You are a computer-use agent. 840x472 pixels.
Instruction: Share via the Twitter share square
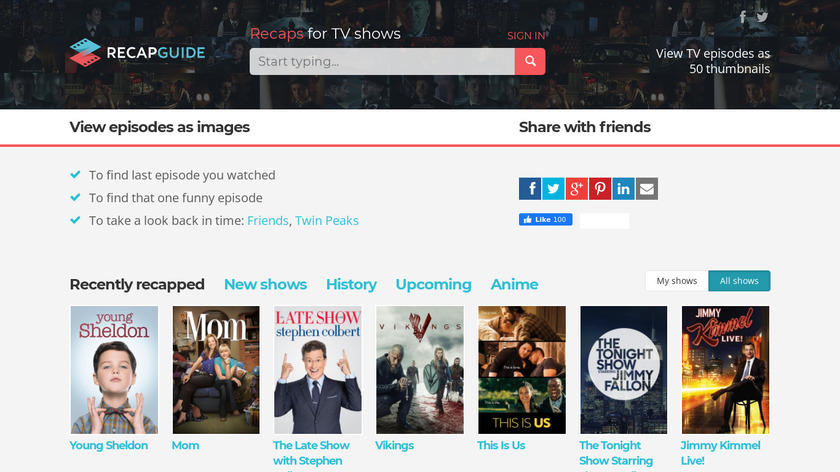point(553,189)
